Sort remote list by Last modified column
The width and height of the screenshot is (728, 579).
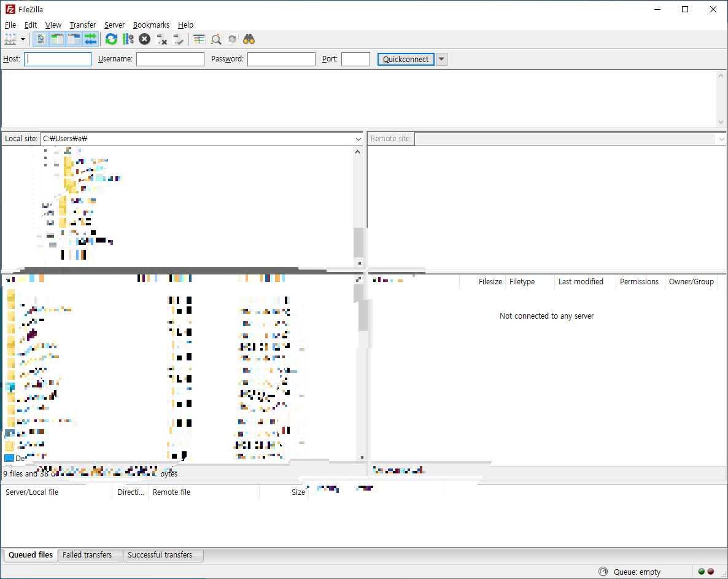tap(584, 282)
